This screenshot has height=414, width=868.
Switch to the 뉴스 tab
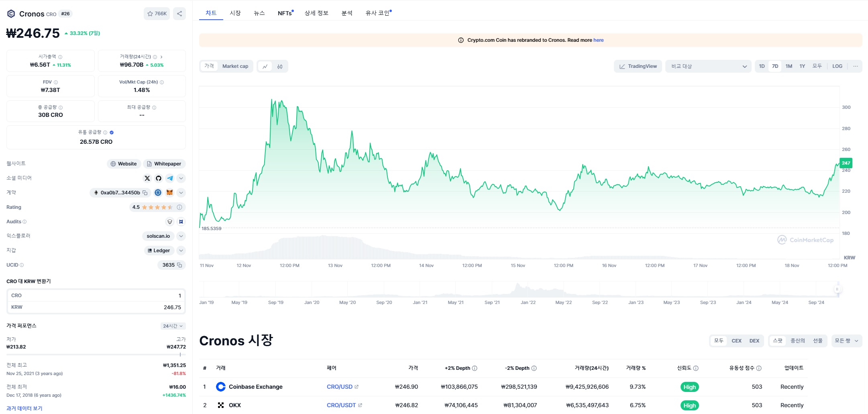tap(259, 13)
